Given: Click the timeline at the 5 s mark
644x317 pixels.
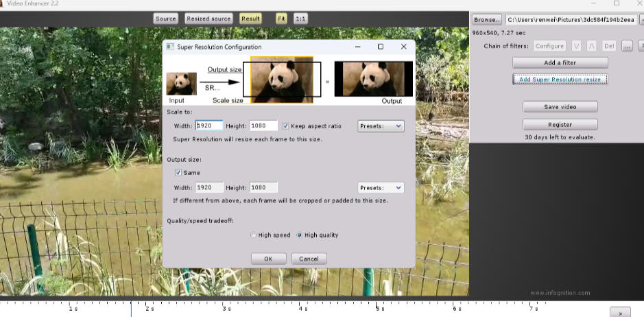Looking at the screenshot, I should pos(376,303).
